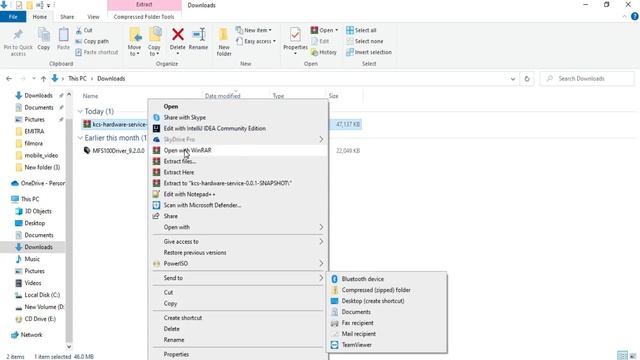This screenshot has width=640, height=360.
Task: Click History in the ribbon
Action: point(324,52)
